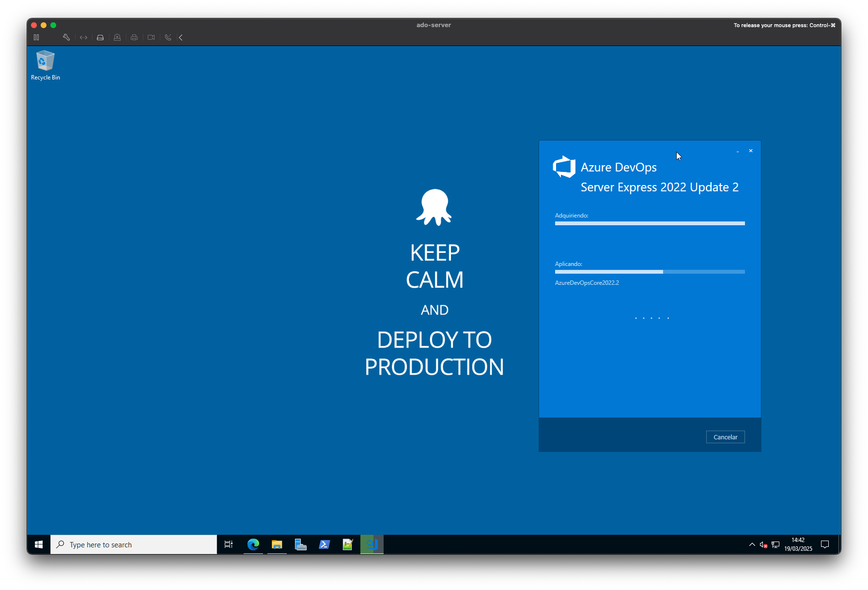Screen dimensions: 868x590
Task: Launch Microsoft Edge from the taskbar
Action: click(x=253, y=544)
